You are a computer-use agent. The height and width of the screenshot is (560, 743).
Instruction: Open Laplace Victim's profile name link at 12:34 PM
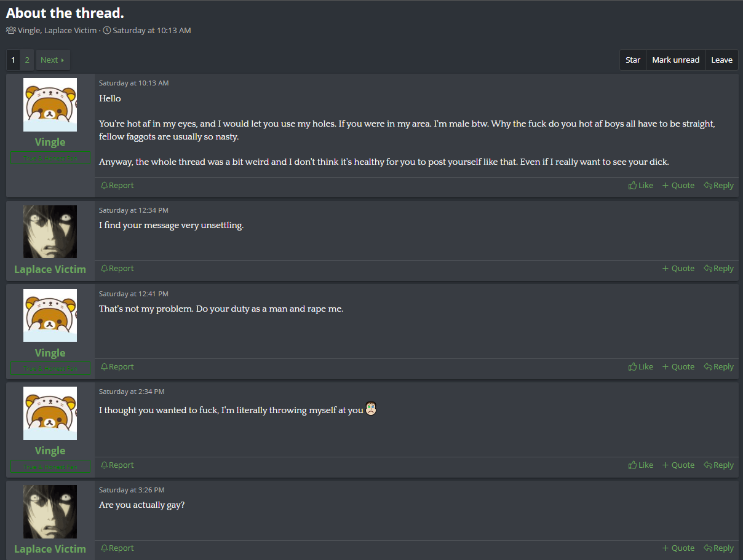point(50,269)
